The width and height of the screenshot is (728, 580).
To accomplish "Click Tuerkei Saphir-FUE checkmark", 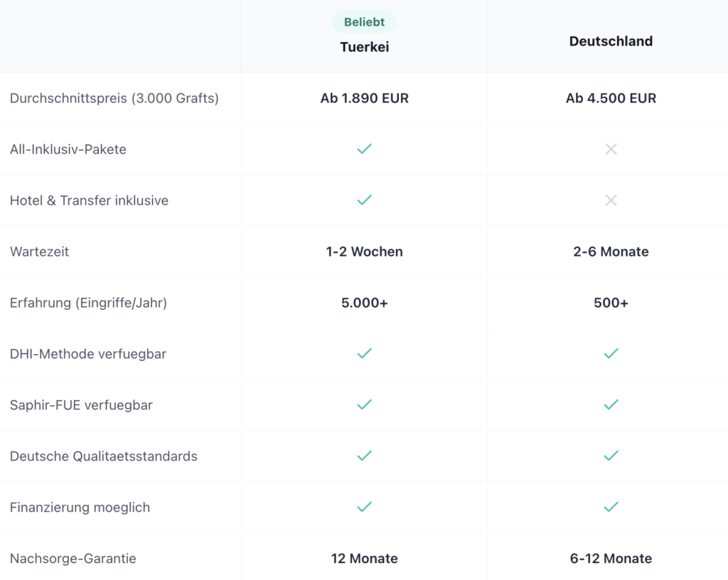I will (364, 404).
